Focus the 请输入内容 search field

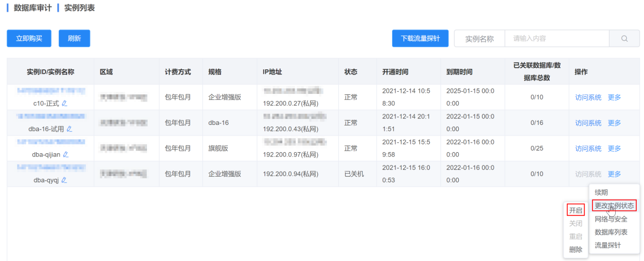557,39
